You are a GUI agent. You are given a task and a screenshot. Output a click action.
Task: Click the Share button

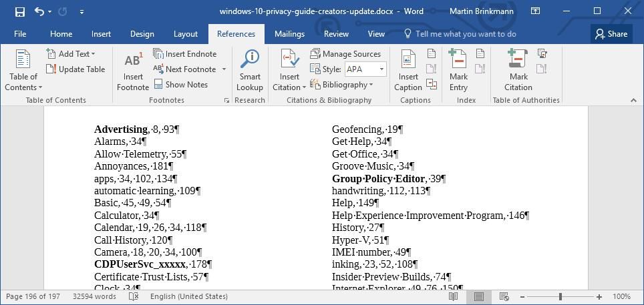pos(611,34)
